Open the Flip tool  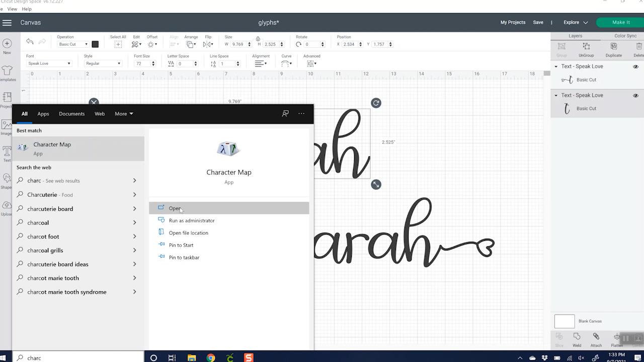207,44
